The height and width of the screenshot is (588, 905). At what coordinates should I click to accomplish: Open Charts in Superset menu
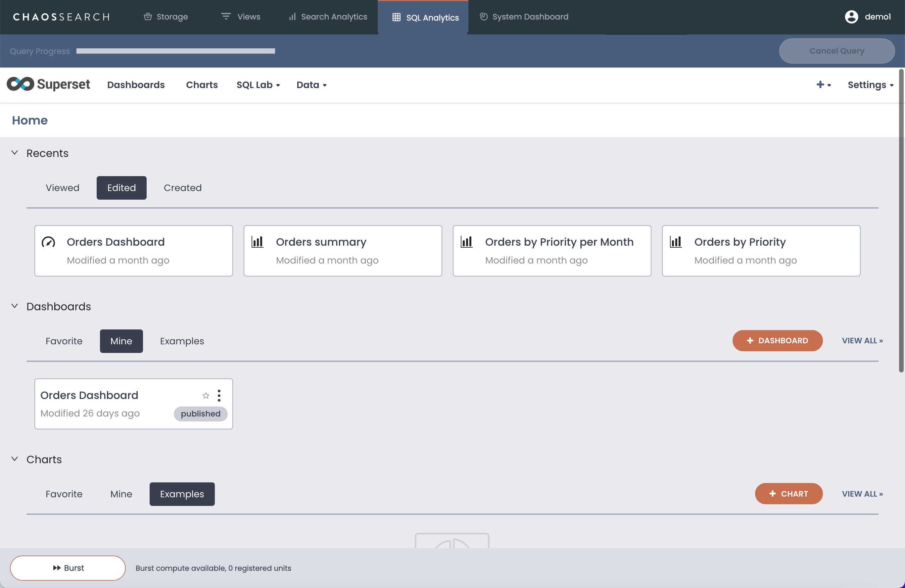[202, 85]
